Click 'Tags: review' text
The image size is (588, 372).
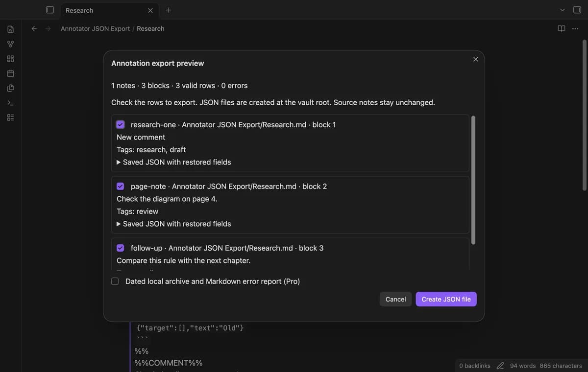click(x=137, y=211)
